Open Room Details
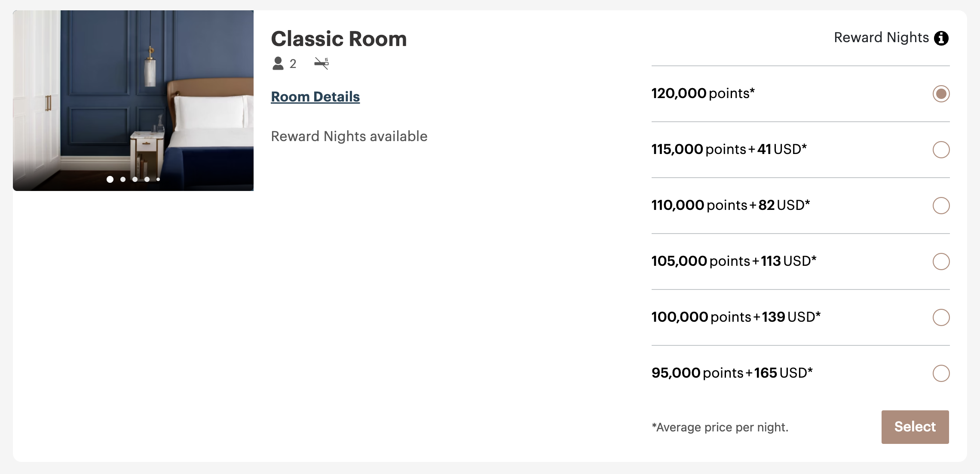This screenshot has height=474, width=980. point(315,96)
